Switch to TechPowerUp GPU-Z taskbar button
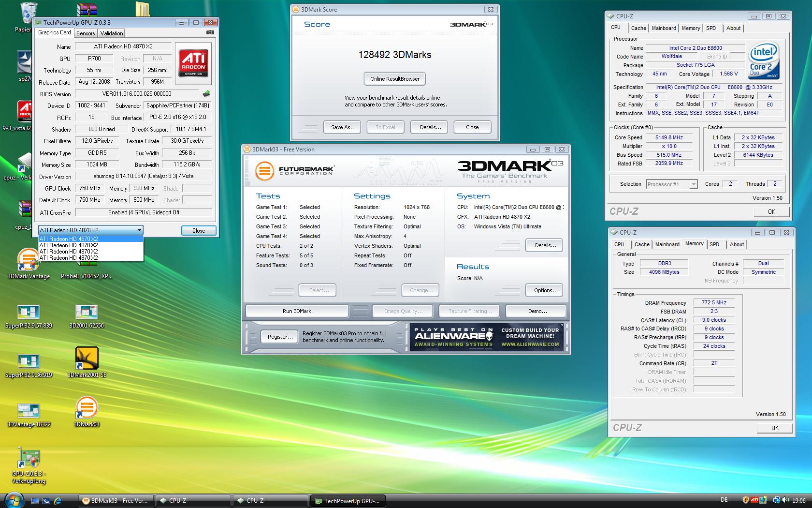The width and height of the screenshot is (812, 508). 348,501
